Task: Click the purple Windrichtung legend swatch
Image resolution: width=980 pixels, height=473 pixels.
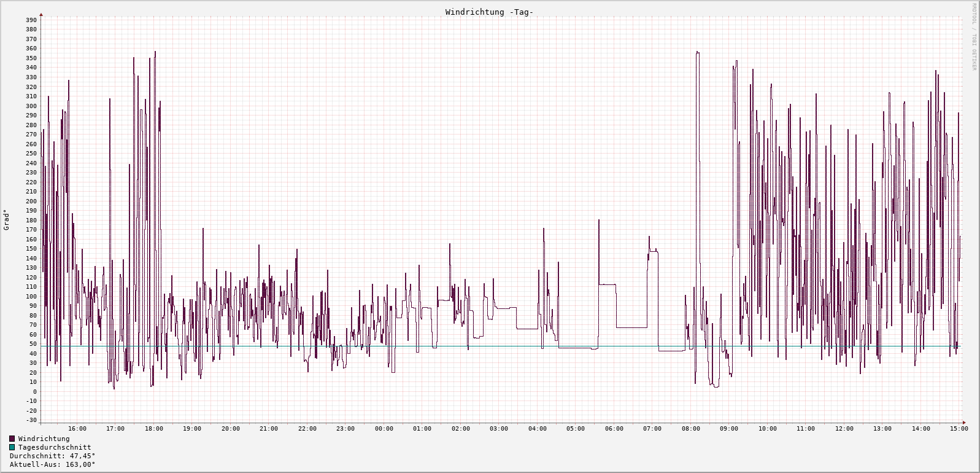Action: point(12,439)
